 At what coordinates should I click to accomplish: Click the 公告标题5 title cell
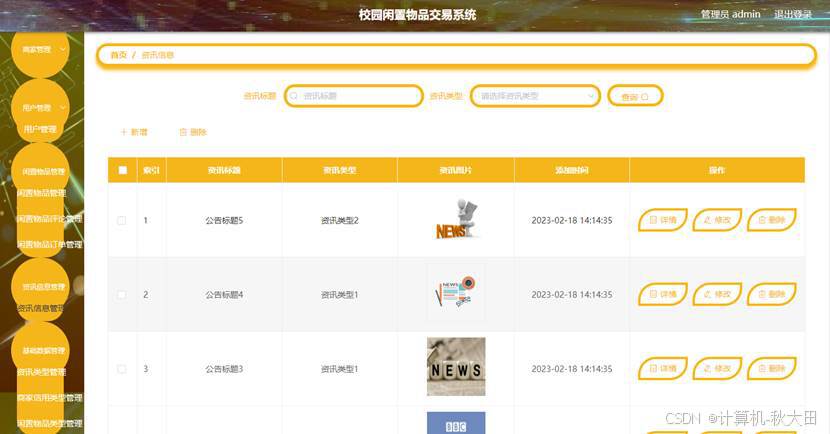pos(224,221)
